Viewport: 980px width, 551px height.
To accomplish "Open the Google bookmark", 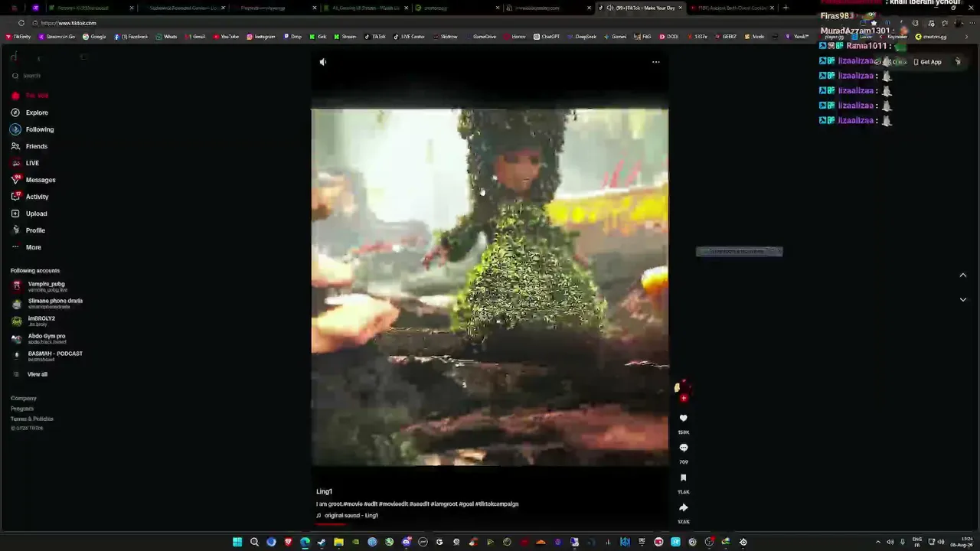I will [x=95, y=37].
